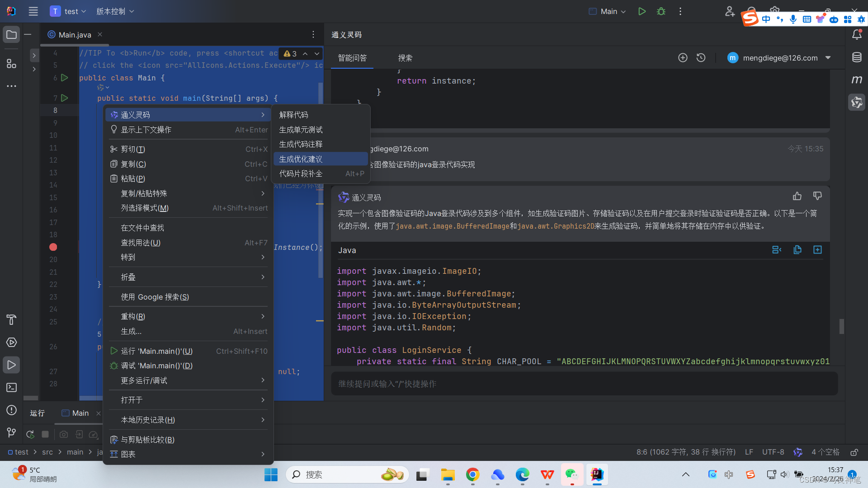Select 生成单元测试 in submenu

pos(321,130)
